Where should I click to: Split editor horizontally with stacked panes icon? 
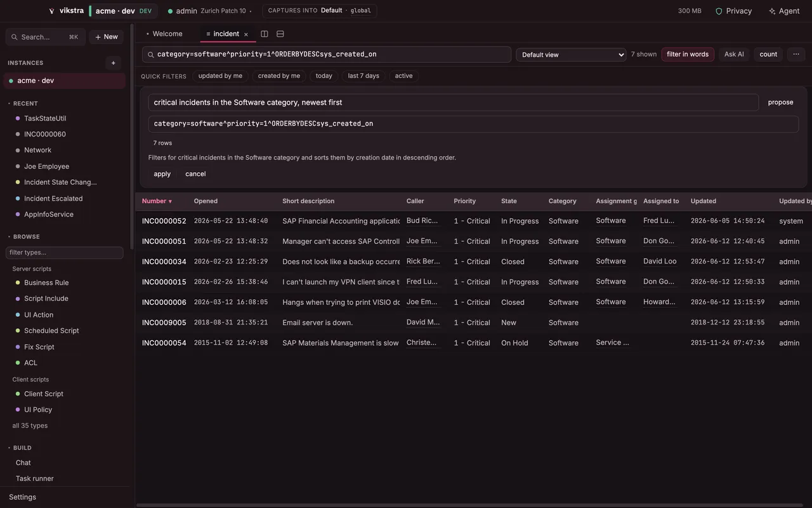(x=280, y=34)
